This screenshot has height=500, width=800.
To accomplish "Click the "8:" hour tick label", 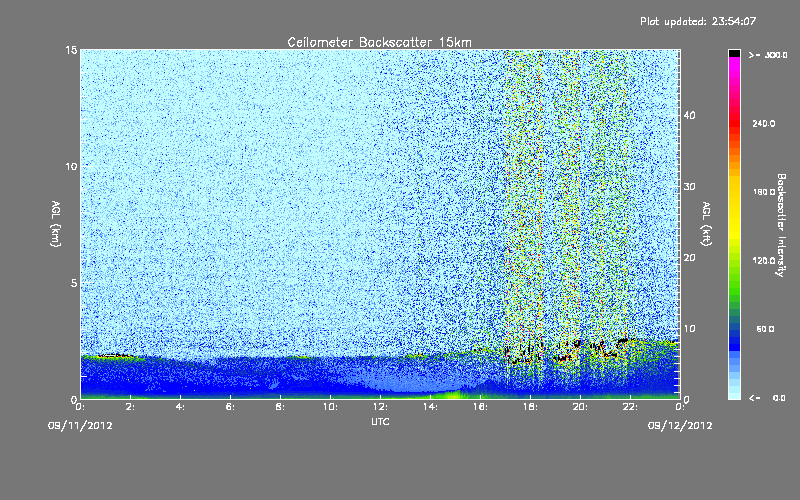I will 281,407.
